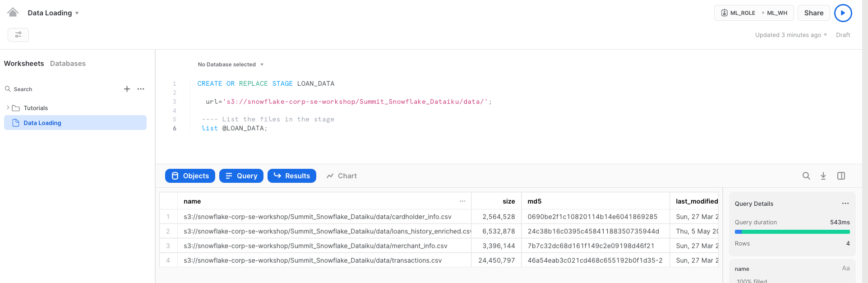Viewport: 868px width, 283px height.
Task: Open ML_ROLE and ML_WH role selector
Action: [x=753, y=13]
